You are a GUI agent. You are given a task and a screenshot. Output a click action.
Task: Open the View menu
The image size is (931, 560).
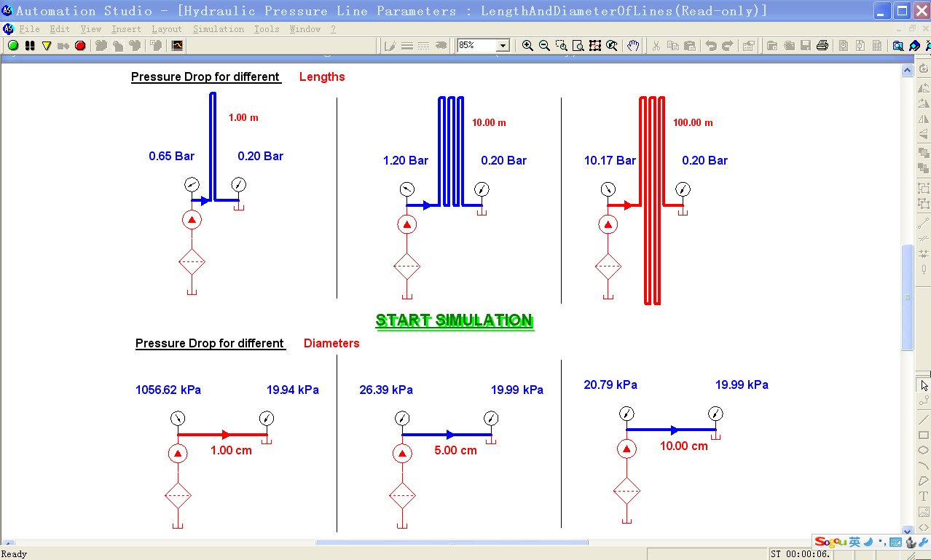tap(91, 29)
